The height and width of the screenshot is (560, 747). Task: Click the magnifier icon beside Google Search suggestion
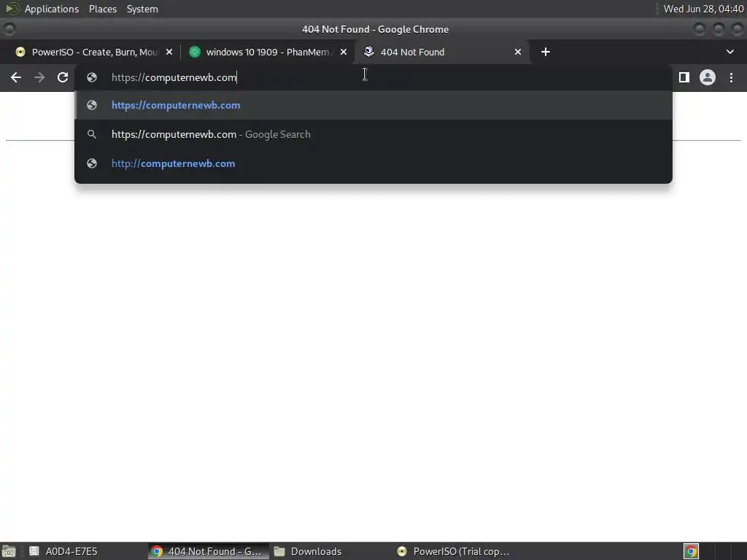pyautogui.click(x=92, y=134)
